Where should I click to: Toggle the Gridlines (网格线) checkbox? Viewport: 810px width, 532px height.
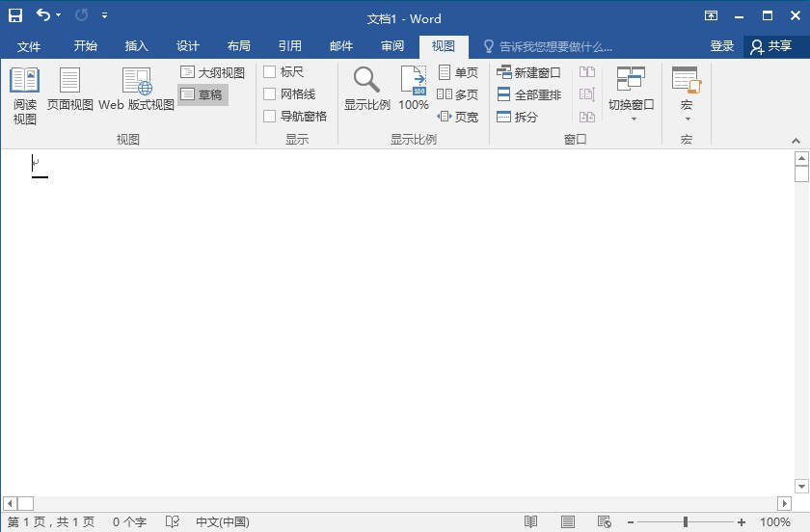pos(270,94)
